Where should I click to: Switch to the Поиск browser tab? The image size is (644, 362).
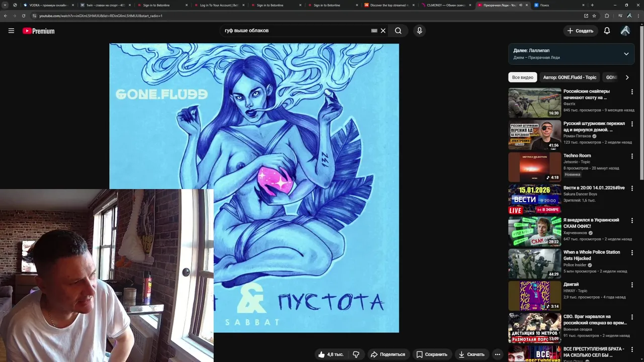(559, 5)
